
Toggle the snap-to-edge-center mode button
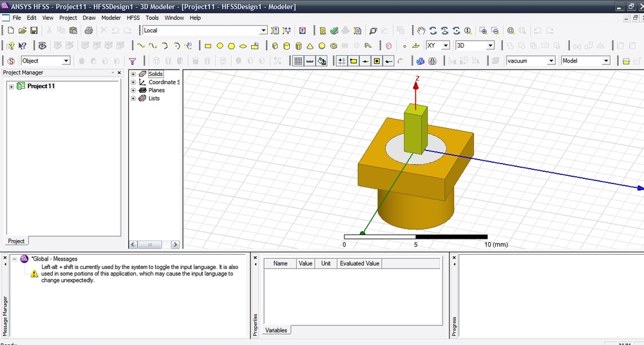click(365, 61)
